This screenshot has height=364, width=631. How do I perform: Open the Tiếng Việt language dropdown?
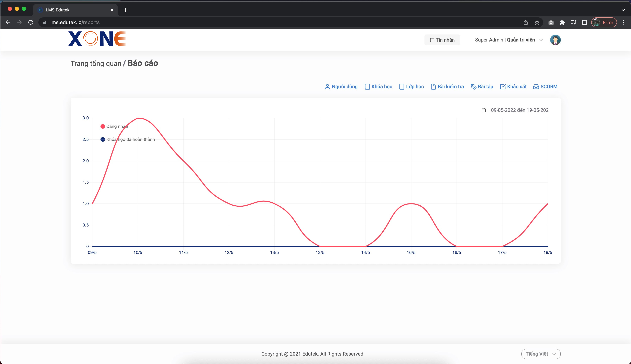(x=541, y=354)
